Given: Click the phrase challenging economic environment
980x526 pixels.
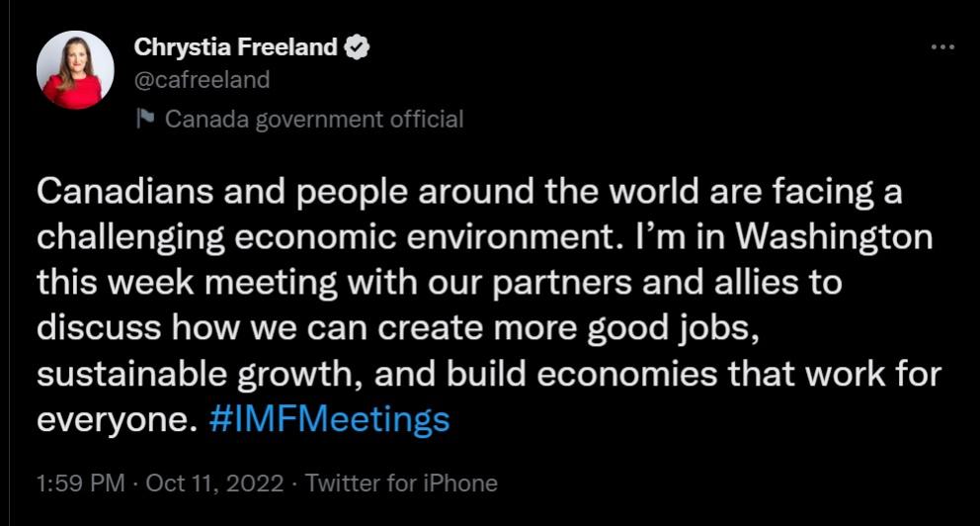Looking at the screenshot, I should coord(316,239).
